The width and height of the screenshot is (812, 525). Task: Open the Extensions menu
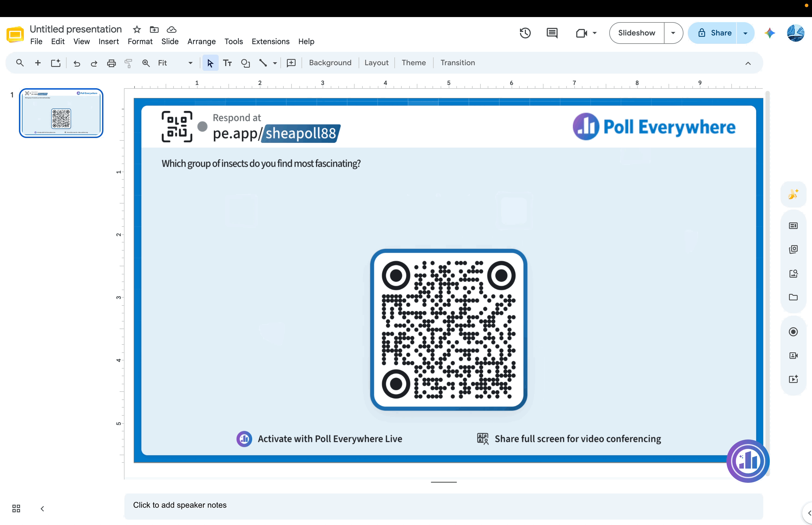271,42
